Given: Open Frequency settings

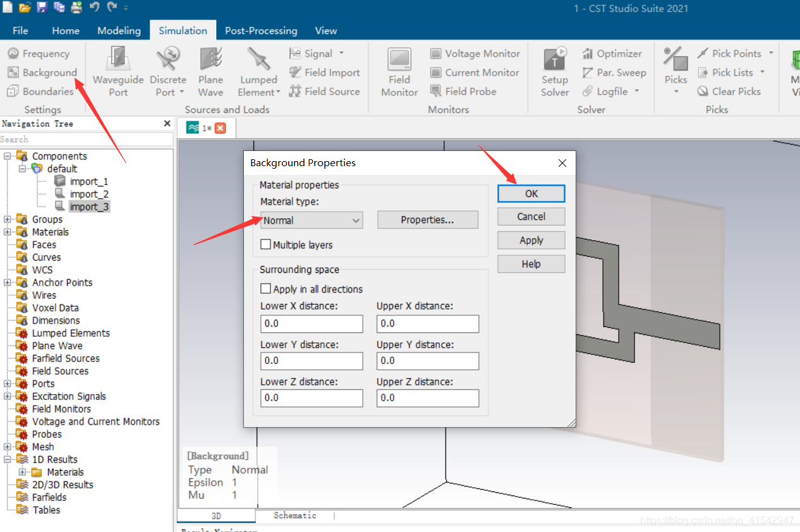Looking at the screenshot, I should pos(39,54).
